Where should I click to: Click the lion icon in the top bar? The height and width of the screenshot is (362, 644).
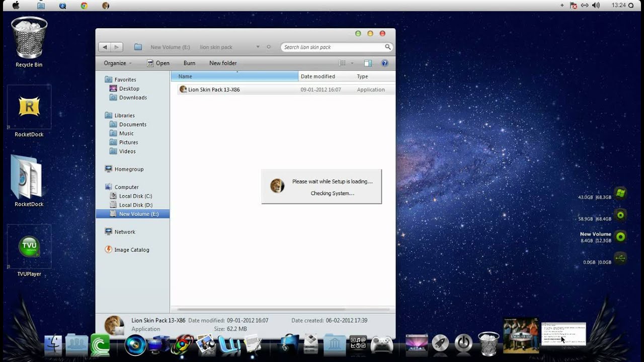(x=106, y=6)
